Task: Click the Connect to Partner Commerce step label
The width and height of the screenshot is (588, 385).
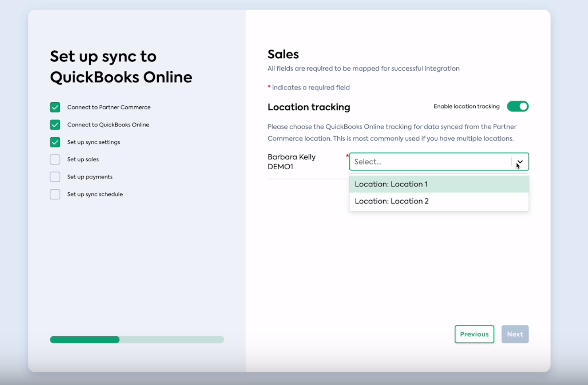Action: pos(109,107)
